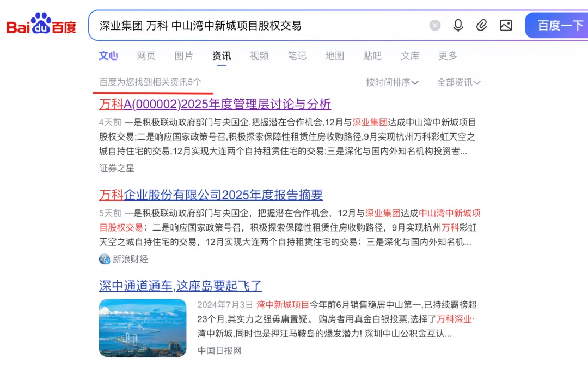Switch to the 文心 tab

[108, 56]
